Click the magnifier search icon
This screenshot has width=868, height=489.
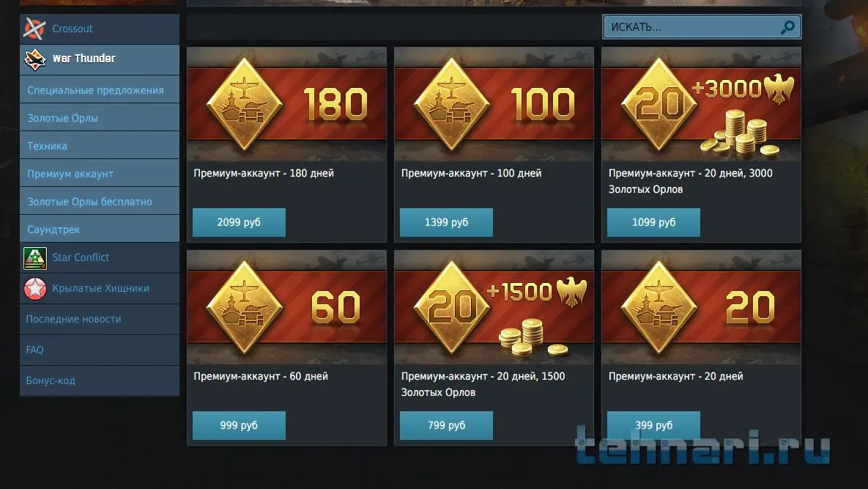(787, 27)
